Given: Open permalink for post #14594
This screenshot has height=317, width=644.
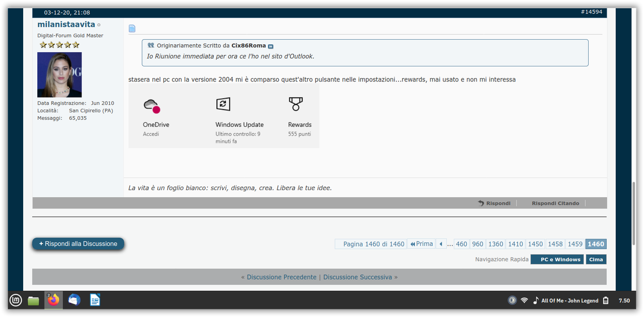Looking at the screenshot, I should [x=591, y=12].
